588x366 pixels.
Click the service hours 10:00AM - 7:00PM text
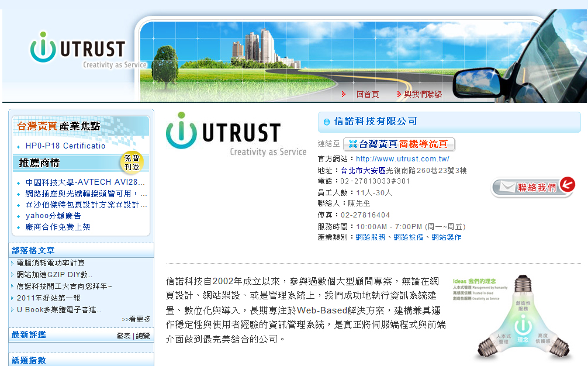click(x=411, y=226)
